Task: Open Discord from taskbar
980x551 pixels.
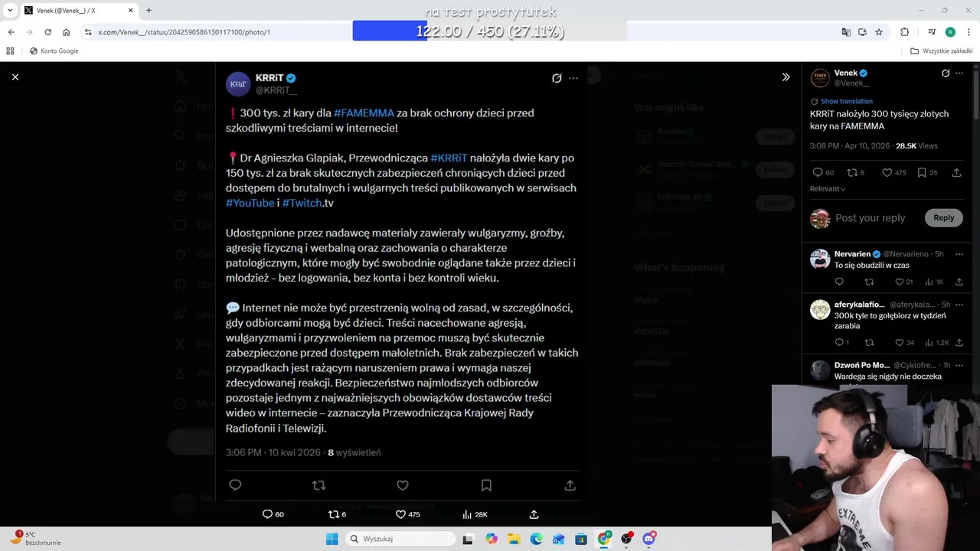Action: coord(649,539)
